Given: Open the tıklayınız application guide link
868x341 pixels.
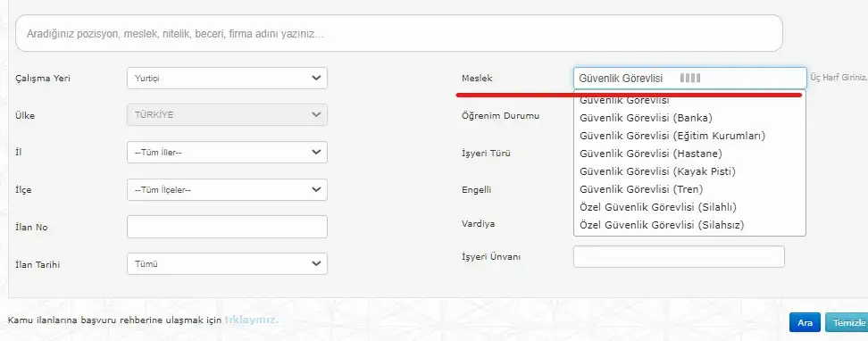Looking at the screenshot, I should pyautogui.click(x=251, y=320).
